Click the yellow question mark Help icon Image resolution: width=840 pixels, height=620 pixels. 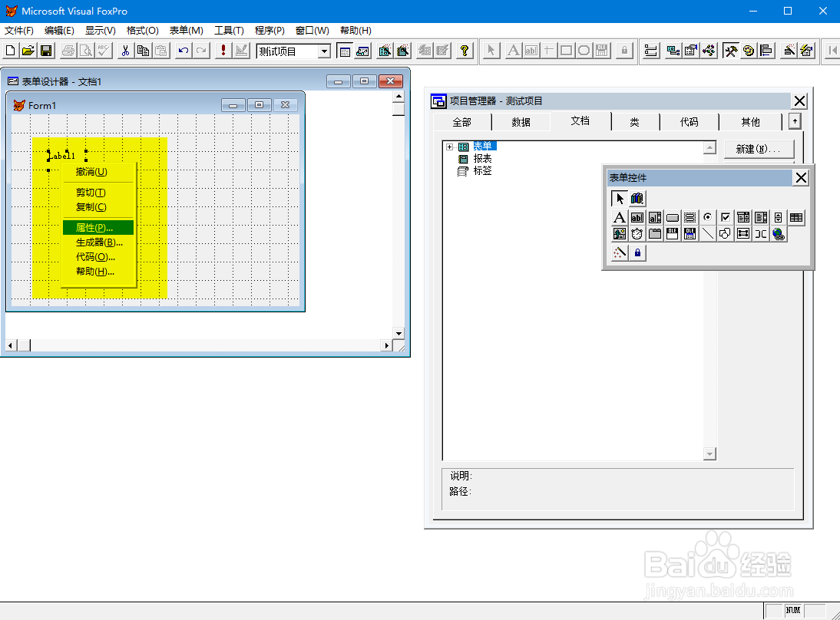tap(465, 51)
